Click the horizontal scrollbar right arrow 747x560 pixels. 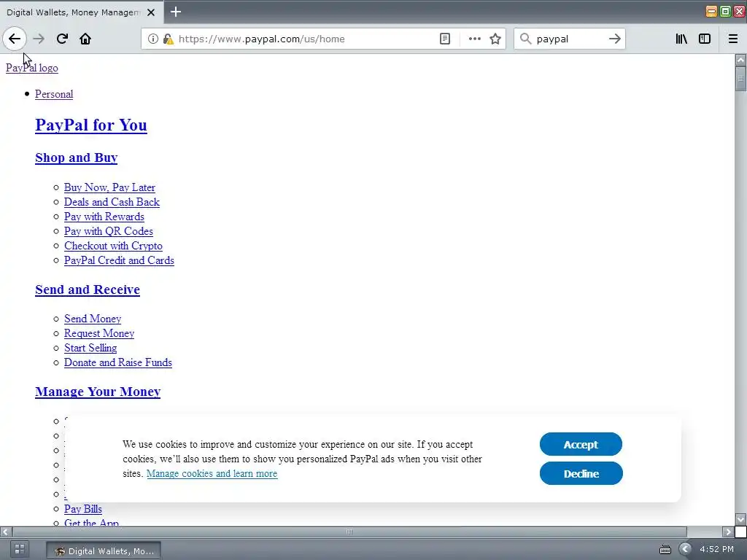(x=728, y=532)
